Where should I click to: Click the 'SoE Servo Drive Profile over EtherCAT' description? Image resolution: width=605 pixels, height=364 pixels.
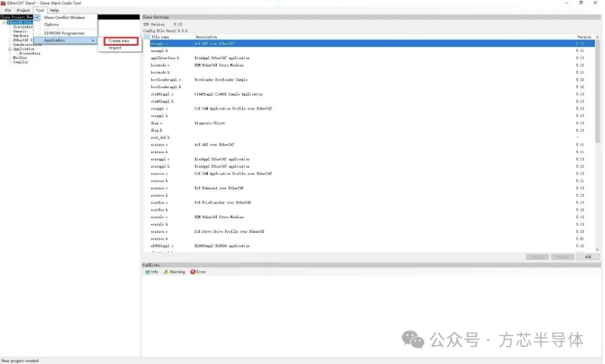click(x=229, y=231)
